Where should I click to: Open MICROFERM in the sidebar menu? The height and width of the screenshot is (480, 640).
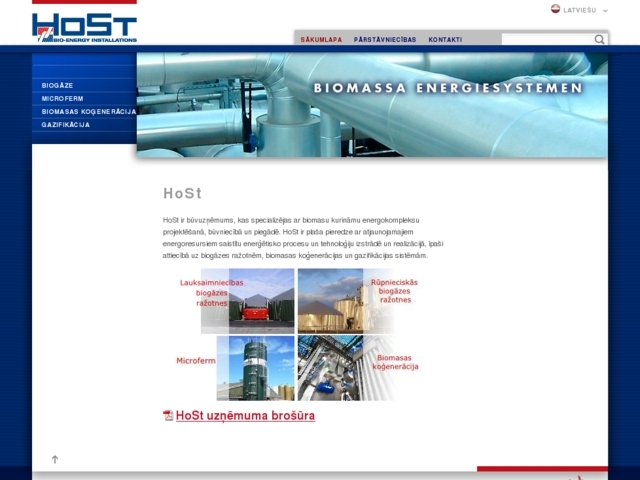click(62, 98)
